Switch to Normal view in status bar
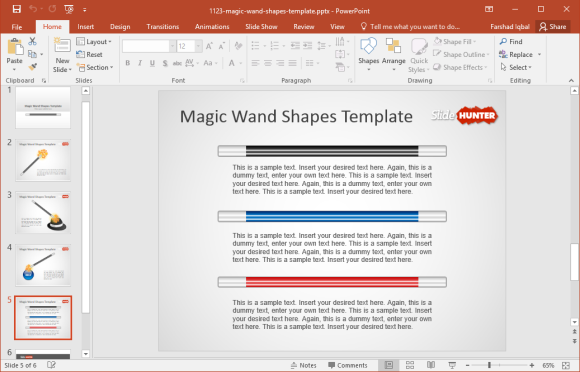The width and height of the screenshot is (580, 372). pos(389,365)
